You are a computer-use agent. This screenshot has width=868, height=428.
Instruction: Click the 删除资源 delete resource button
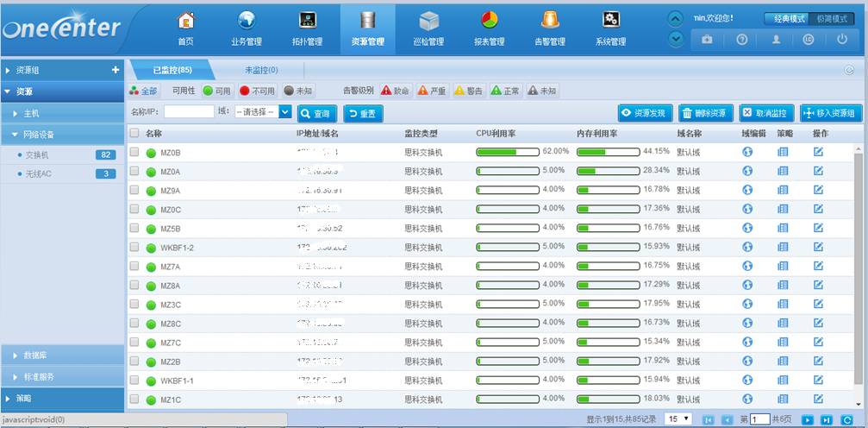pos(705,113)
